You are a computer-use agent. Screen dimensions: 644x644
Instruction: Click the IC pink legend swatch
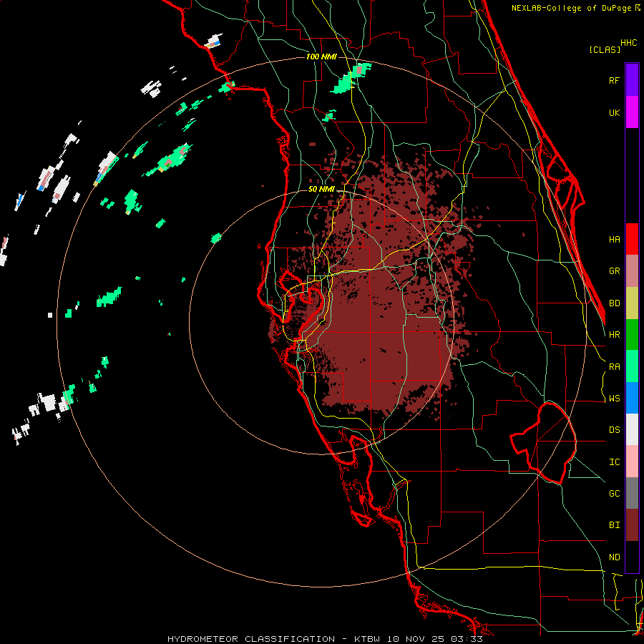632,462
